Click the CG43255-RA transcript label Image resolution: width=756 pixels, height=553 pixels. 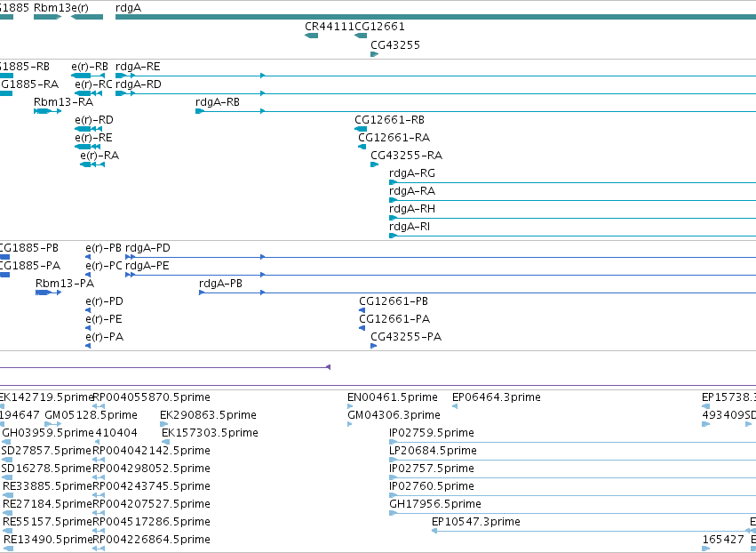pyautogui.click(x=407, y=156)
